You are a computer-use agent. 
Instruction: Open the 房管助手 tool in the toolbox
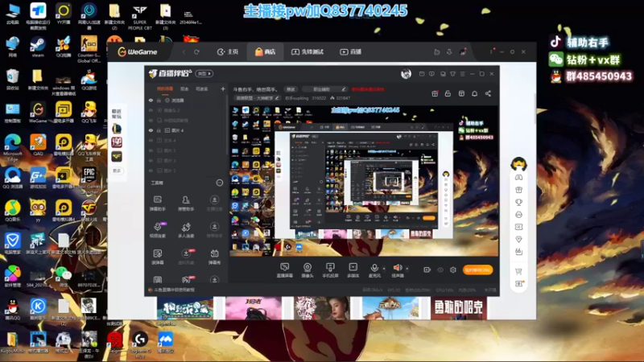coord(186,204)
